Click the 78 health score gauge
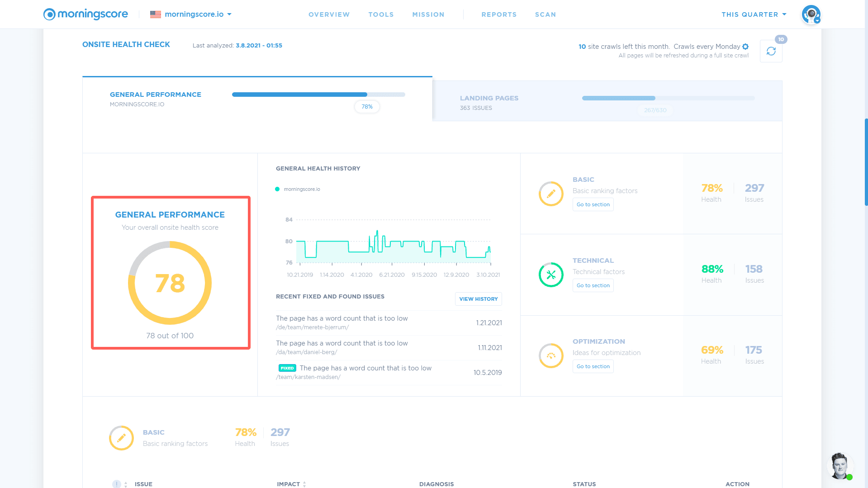Screen dimensions: 868x488 170,283
